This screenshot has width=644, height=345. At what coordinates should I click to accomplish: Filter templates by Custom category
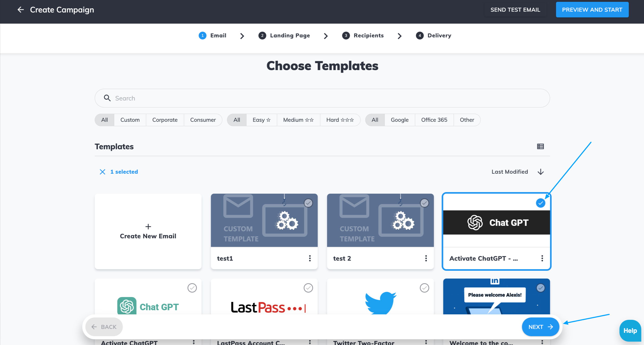[130, 120]
